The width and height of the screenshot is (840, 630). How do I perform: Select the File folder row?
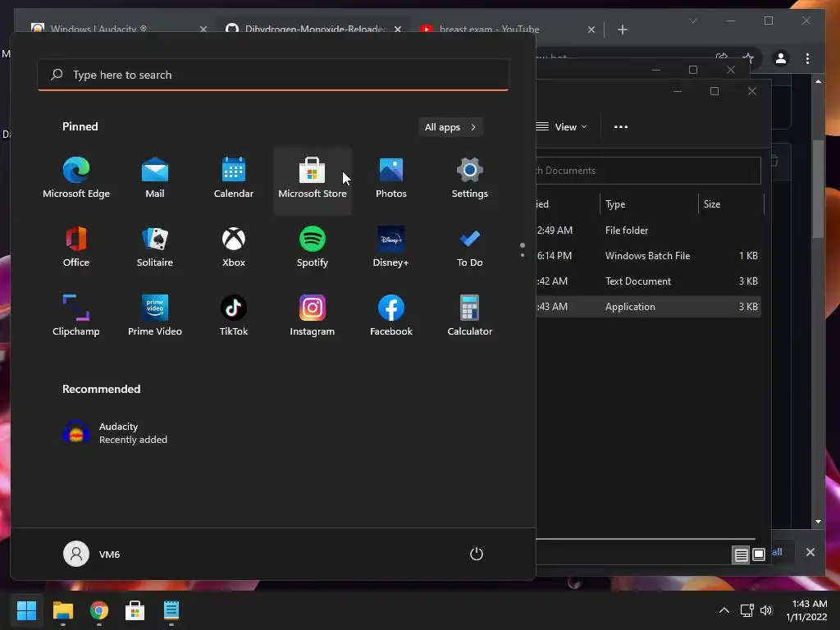click(648, 231)
